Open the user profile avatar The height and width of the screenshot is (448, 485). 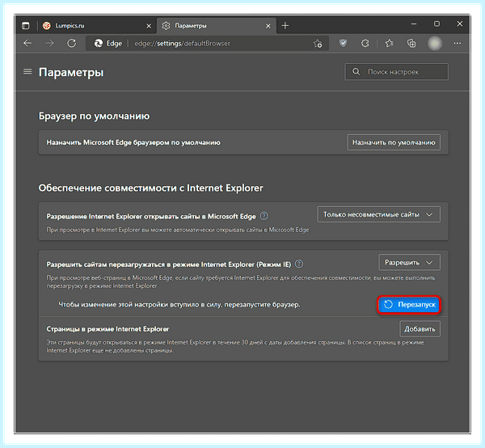coord(435,44)
